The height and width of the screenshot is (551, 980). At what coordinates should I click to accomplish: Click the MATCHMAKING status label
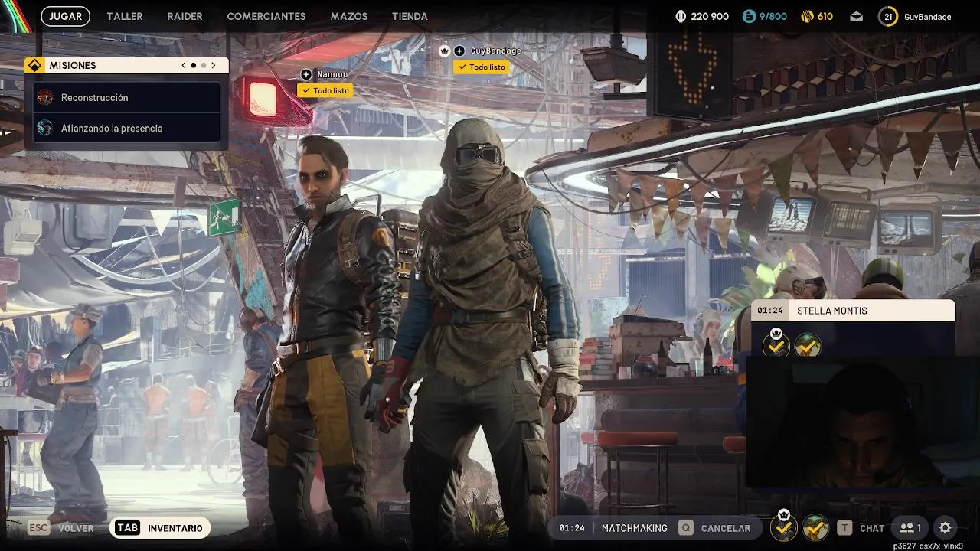click(x=635, y=528)
